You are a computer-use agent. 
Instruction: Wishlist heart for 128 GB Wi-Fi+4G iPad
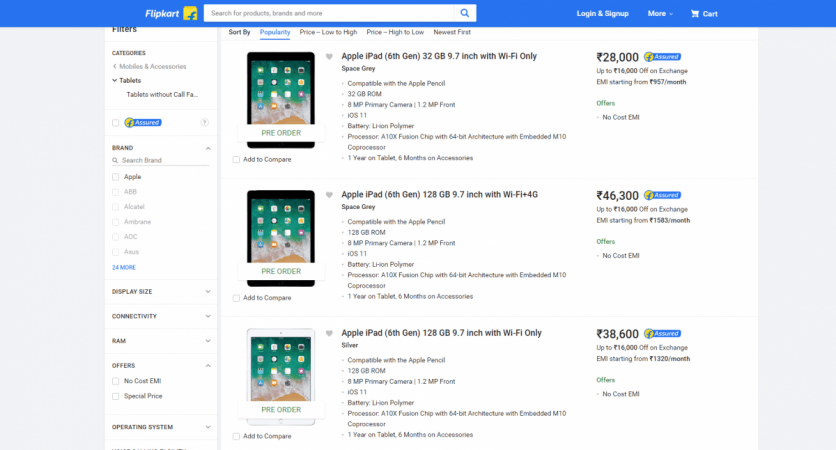click(x=329, y=195)
